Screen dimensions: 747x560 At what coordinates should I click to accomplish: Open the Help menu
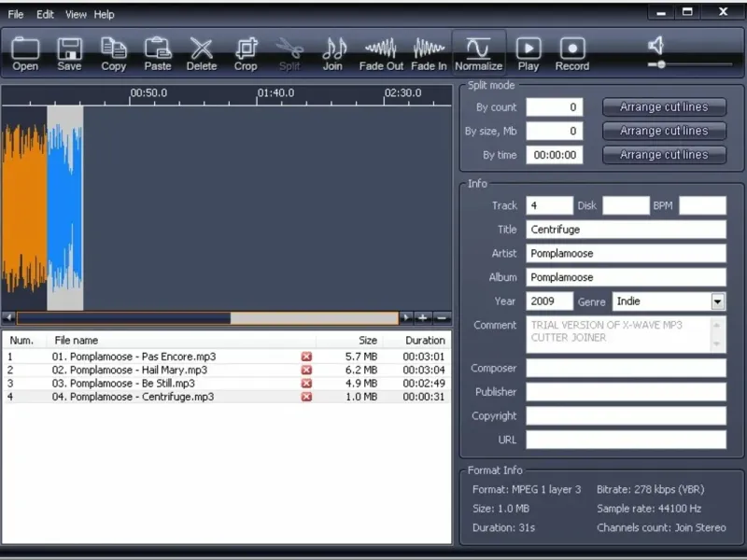click(104, 14)
